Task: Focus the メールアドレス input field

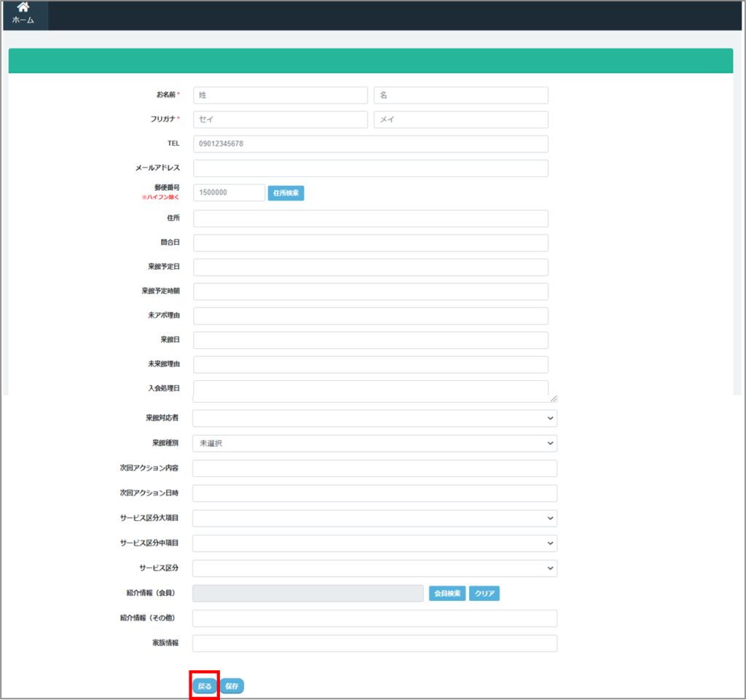Action: [x=370, y=168]
